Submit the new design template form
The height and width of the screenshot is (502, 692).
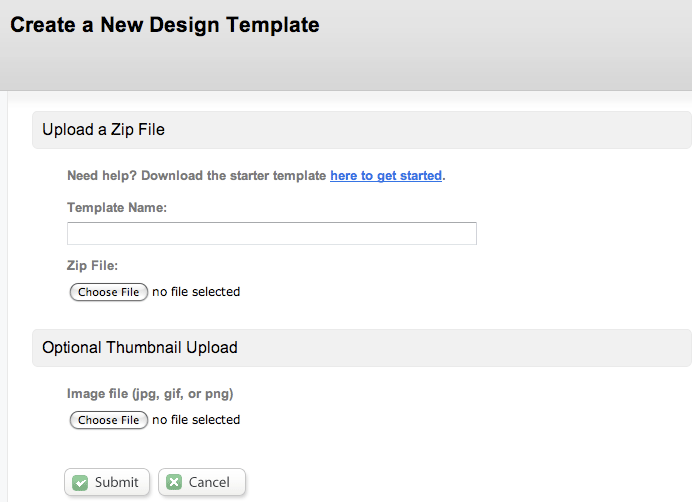pos(107,482)
